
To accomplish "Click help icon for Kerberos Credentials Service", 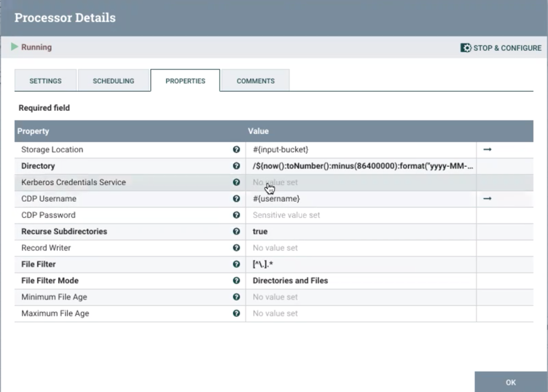I will [236, 182].
